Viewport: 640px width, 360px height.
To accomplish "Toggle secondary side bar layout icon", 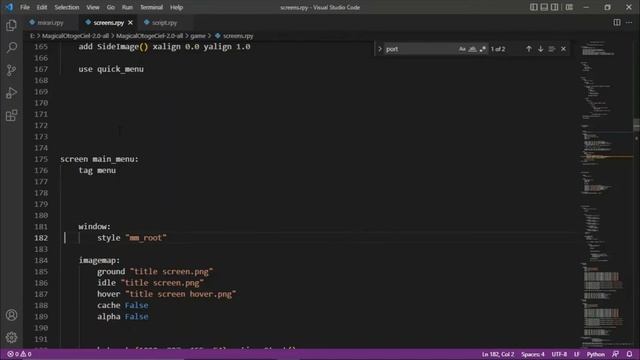I will (x=554, y=7).
